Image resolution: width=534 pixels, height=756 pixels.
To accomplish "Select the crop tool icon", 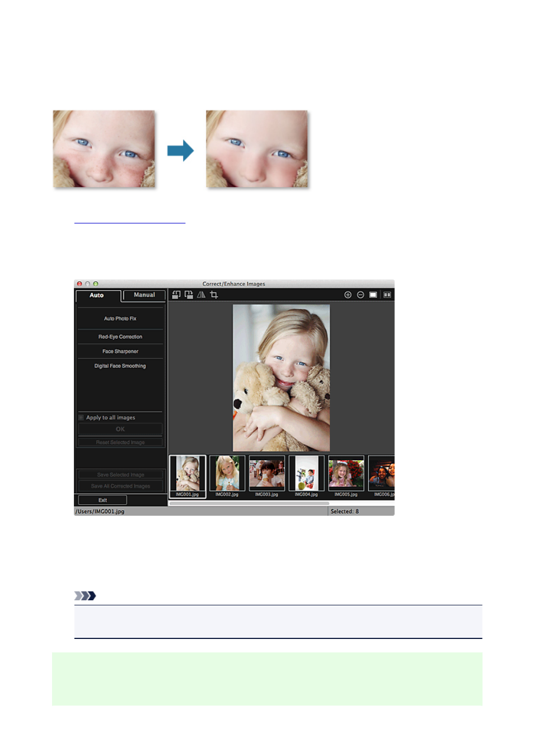I will [214, 295].
